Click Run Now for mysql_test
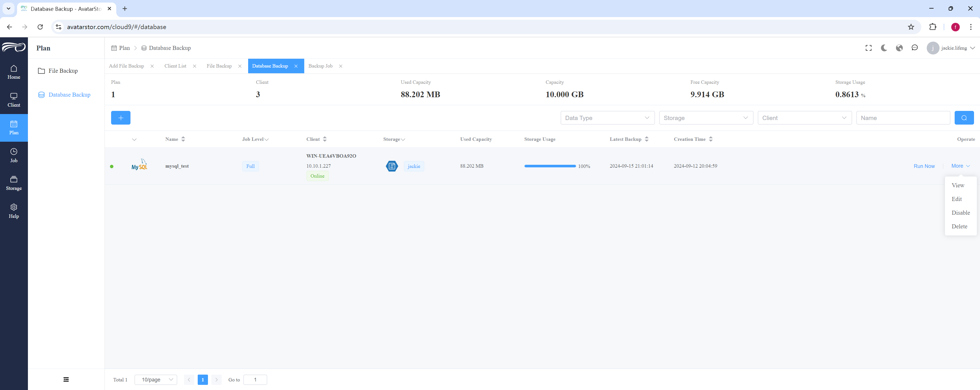Viewport: 980px width, 390px height. point(924,166)
